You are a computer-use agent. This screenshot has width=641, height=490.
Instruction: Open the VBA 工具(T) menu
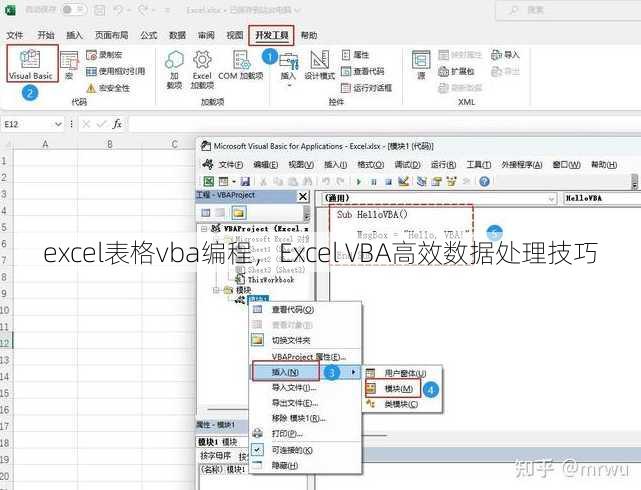click(479, 165)
